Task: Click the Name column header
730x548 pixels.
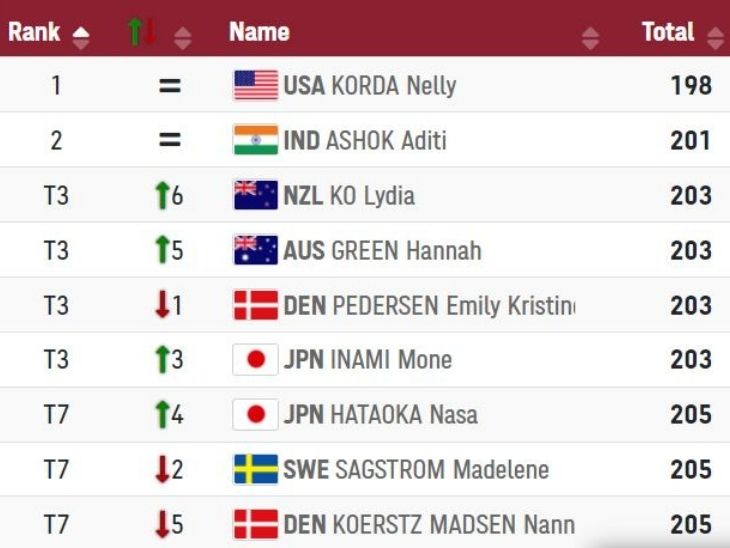Action: tap(259, 32)
